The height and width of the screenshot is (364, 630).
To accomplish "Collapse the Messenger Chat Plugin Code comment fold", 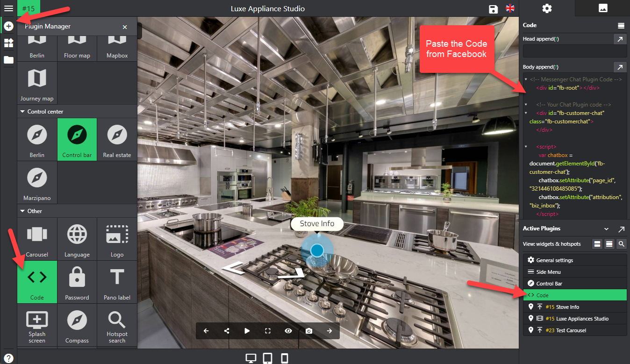I will 526,79.
